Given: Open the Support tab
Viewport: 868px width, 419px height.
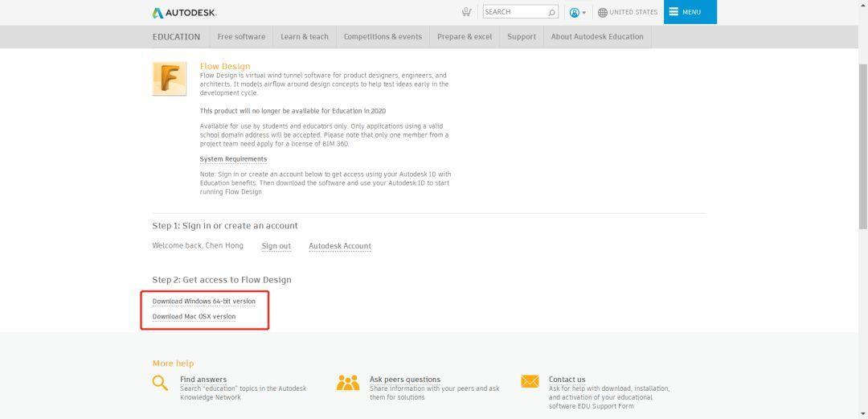Looking at the screenshot, I should click(522, 36).
